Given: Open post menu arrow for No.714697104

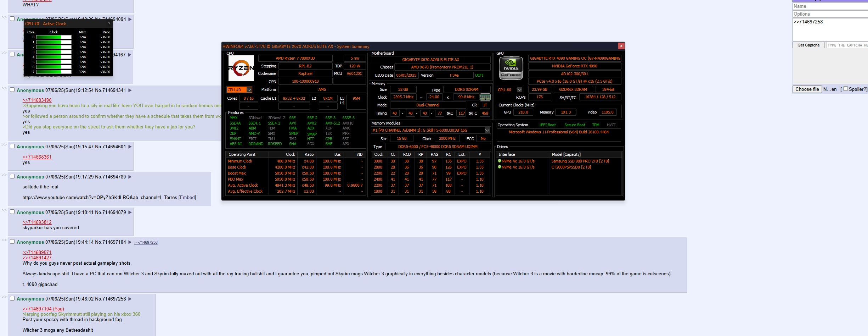Looking at the screenshot, I should pos(130,242).
